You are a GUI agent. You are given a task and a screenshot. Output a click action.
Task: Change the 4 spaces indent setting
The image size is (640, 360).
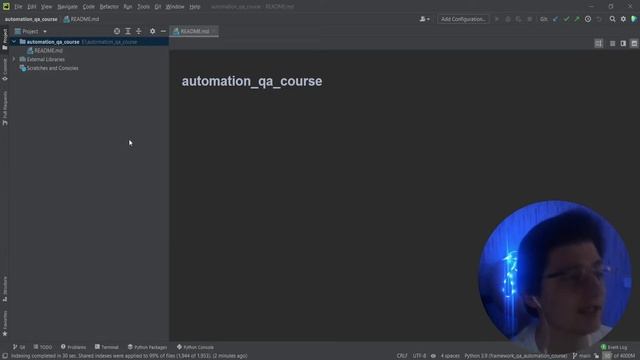point(450,356)
